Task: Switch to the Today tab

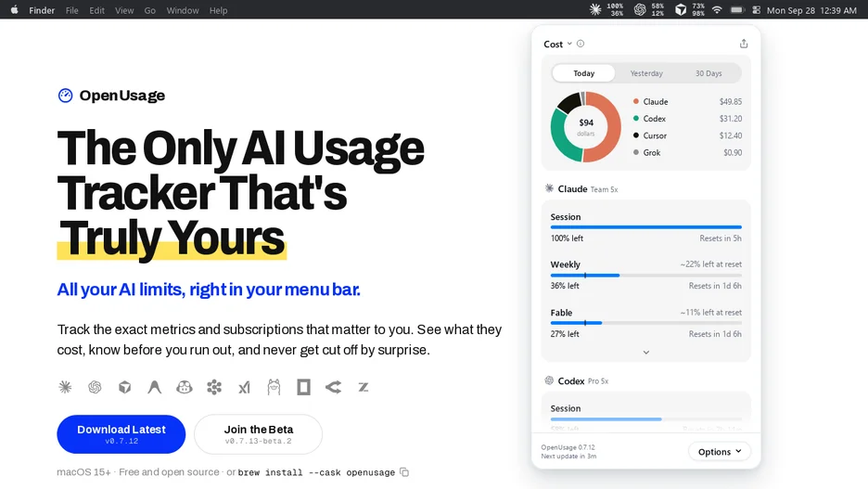Action: (x=583, y=73)
